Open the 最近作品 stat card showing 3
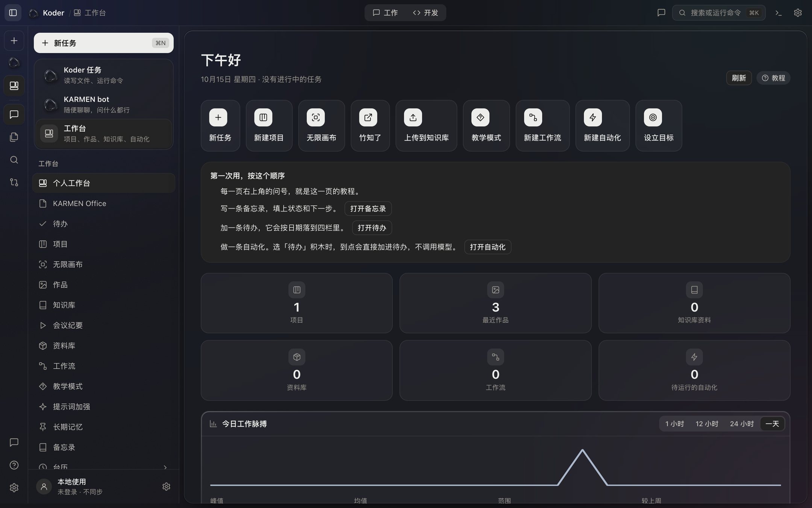 (x=495, y=303)
